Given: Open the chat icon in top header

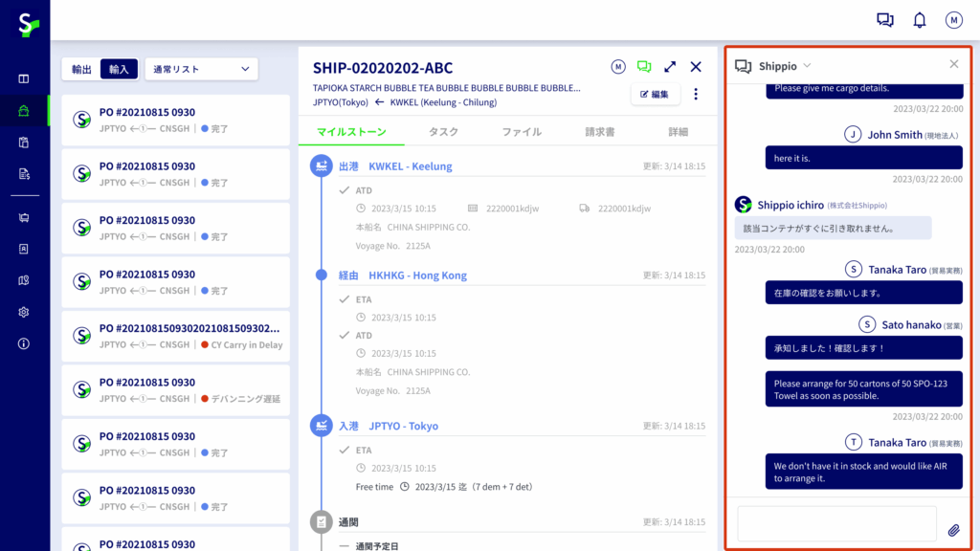Looking at the screenshot, I should tap(885, 20).
